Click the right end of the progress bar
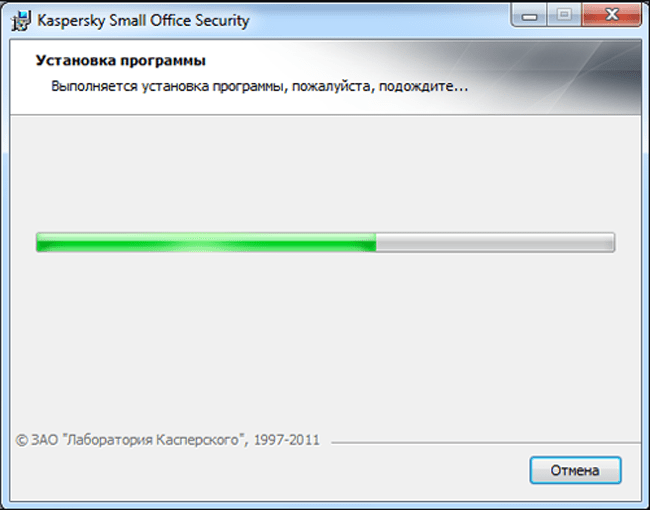The height and width of the screenshot is (510, 650). click(x=610, y=242)
